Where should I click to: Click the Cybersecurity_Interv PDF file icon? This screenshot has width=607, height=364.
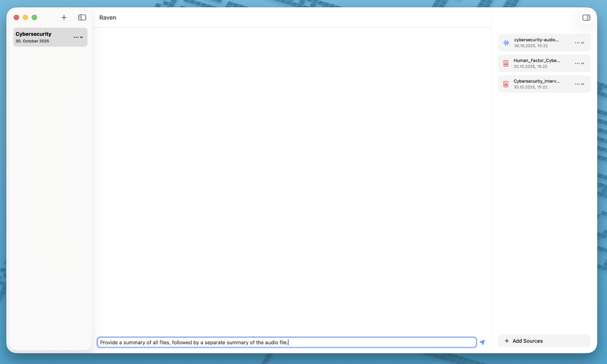click(x=506, y=84)
